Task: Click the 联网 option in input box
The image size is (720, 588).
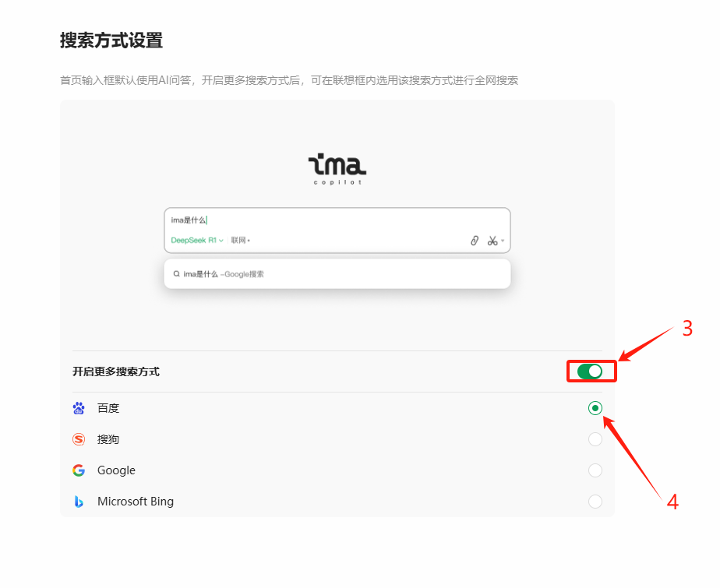Action: (x=240, y=240)
